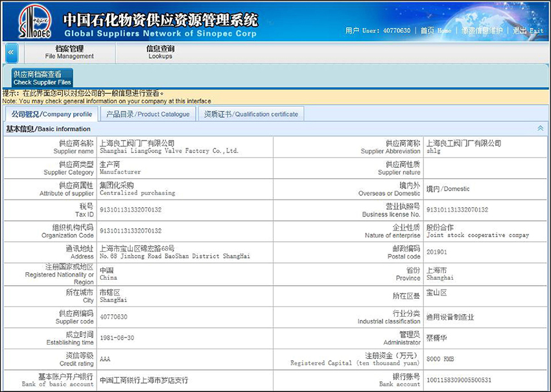
Task: Collapse the Basic information section
Action: click(541, 128)
